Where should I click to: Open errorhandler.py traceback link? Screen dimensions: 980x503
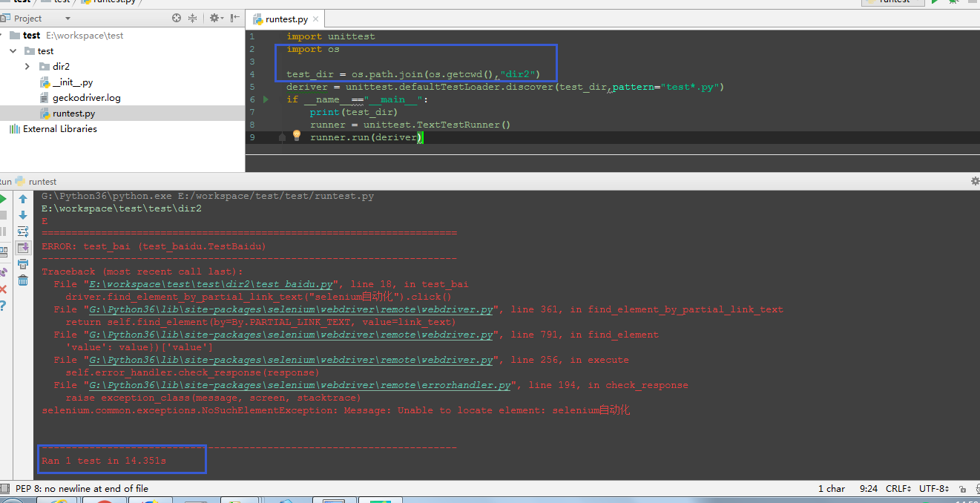point(300,385)
